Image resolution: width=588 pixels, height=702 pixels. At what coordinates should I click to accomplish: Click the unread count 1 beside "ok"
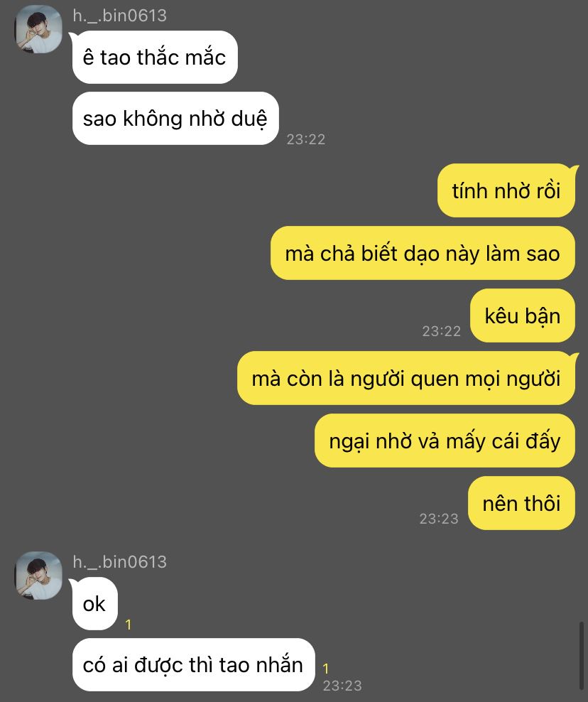pyautogui.click(x=129, y=625)
